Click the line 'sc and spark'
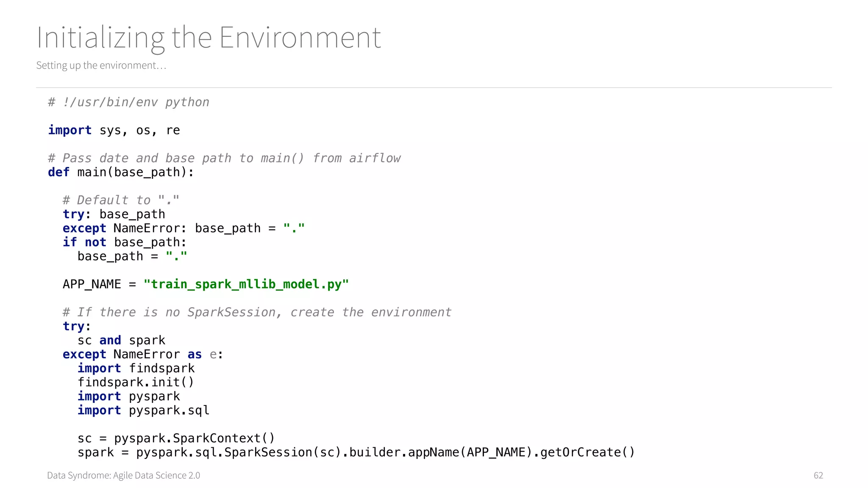Screen dimensions: 868x488 pyautogui.click(x=121, y=340)
